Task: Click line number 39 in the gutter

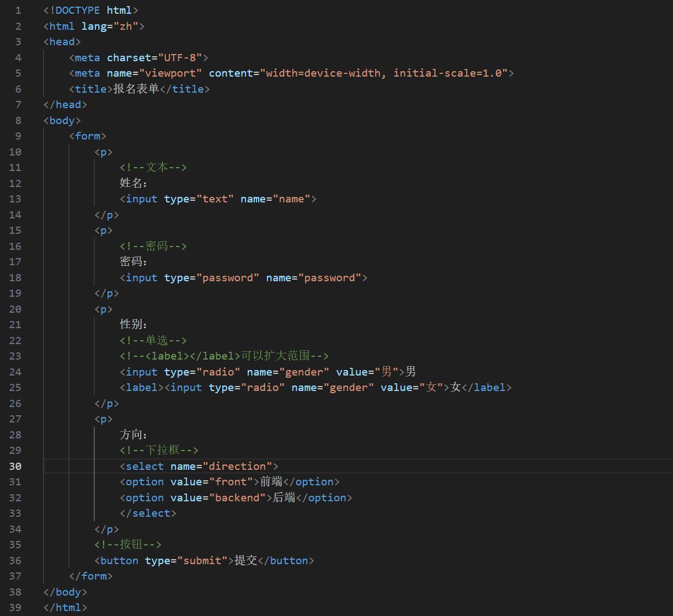Action: coord(15,607)
